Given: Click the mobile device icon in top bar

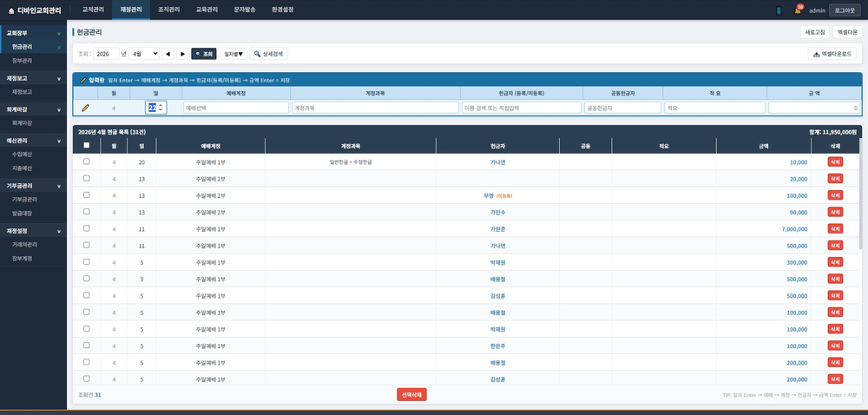Looking at the screenshot, I should [x=779, y=10].
